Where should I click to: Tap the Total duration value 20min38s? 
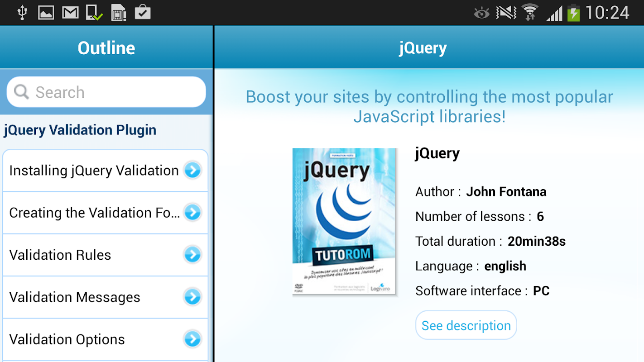(x=537, y=242)
